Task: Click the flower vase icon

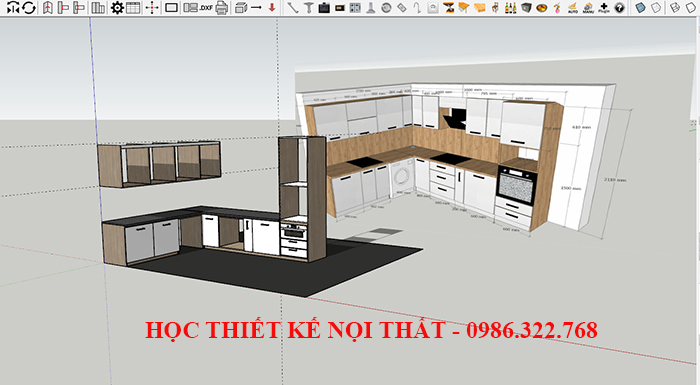Action: [x=557, y=7]
